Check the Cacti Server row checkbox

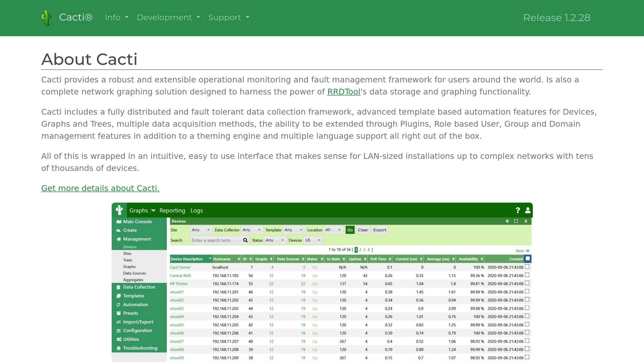527,266
